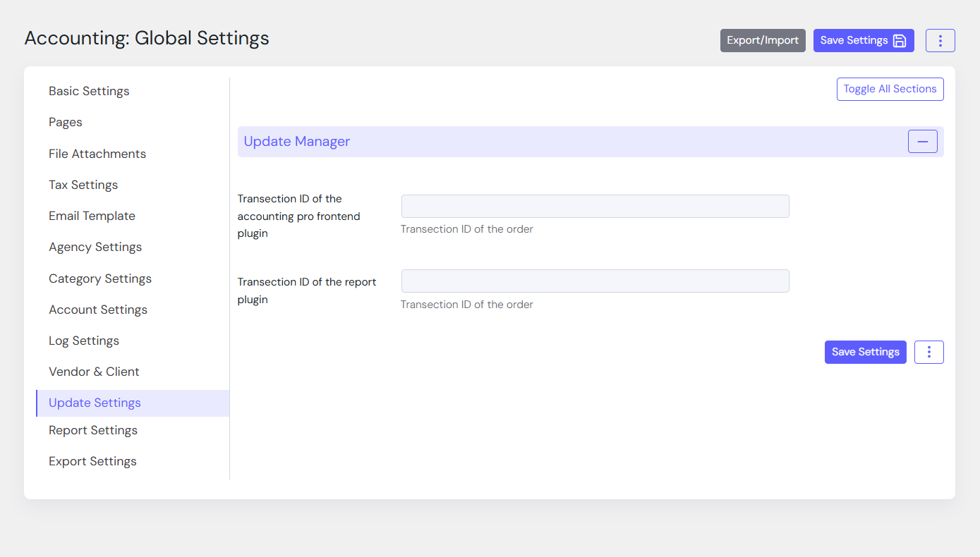Image resolution: width=980 pixels, height=557 pixels.
Task: Focus the accounting pro frontend transaction ID field
Action: (x=595, y=207)
